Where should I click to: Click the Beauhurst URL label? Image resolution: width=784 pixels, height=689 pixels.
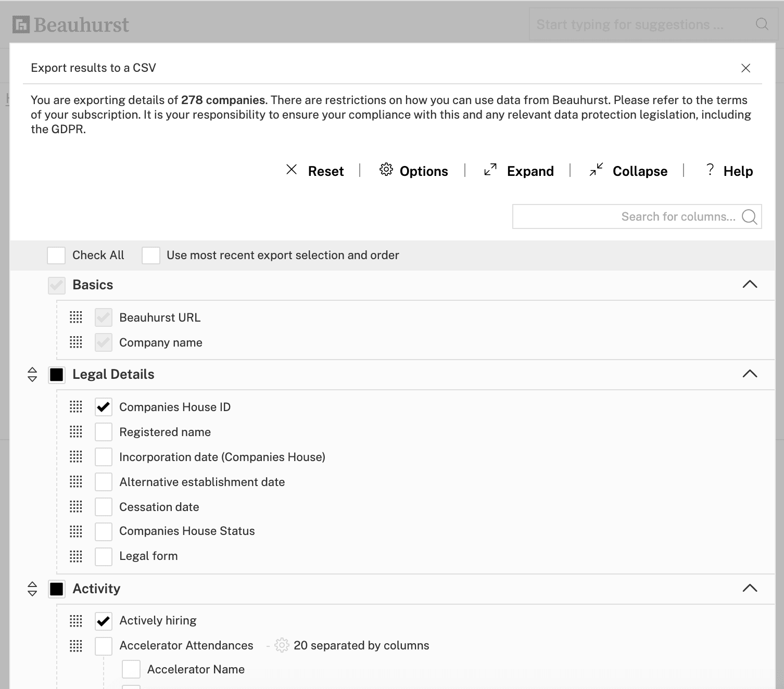160,317
